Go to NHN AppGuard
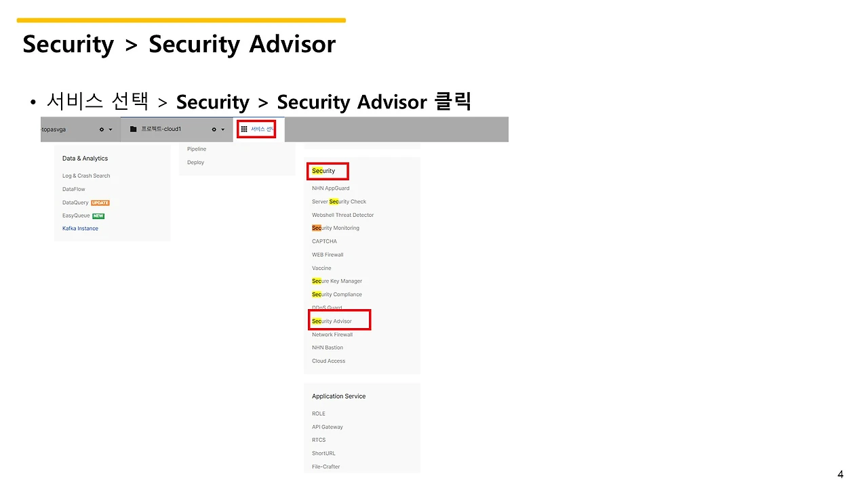The image size is (868, 488). [331, 188]
